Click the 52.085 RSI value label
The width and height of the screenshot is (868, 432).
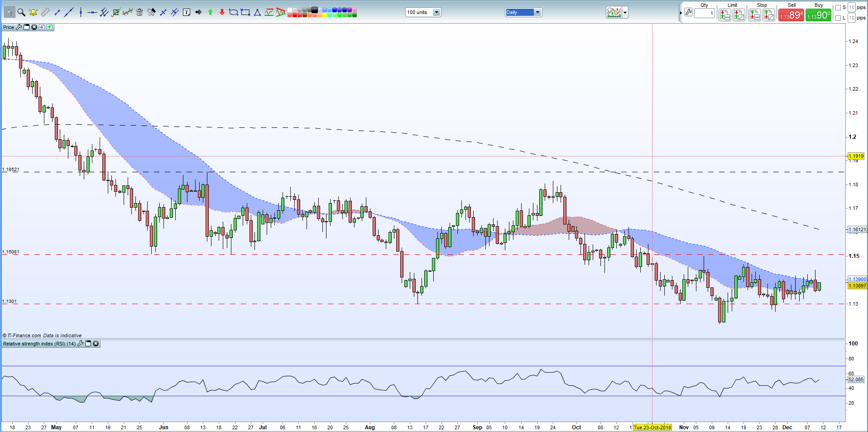(x=856, y=379)
